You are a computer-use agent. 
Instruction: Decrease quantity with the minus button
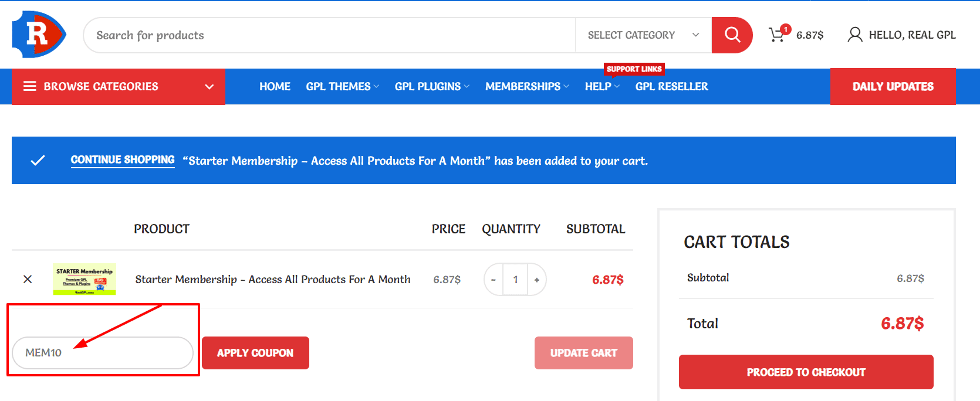click(494, 280)
